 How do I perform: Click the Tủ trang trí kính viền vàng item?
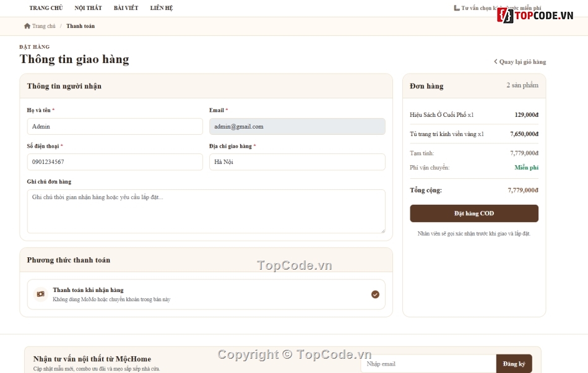(447, 134)
